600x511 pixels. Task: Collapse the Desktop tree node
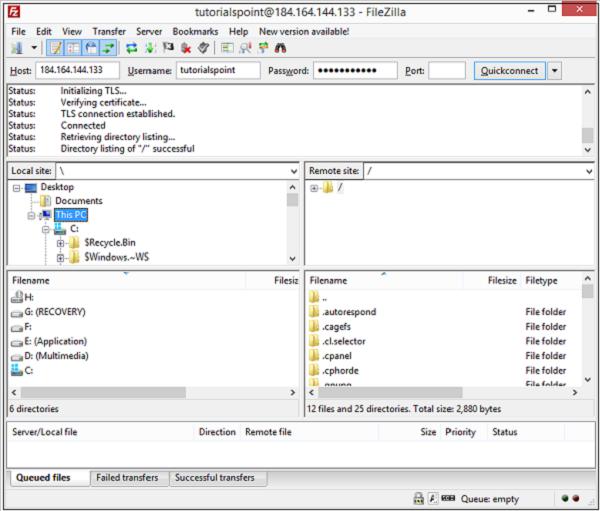(16, 188)
